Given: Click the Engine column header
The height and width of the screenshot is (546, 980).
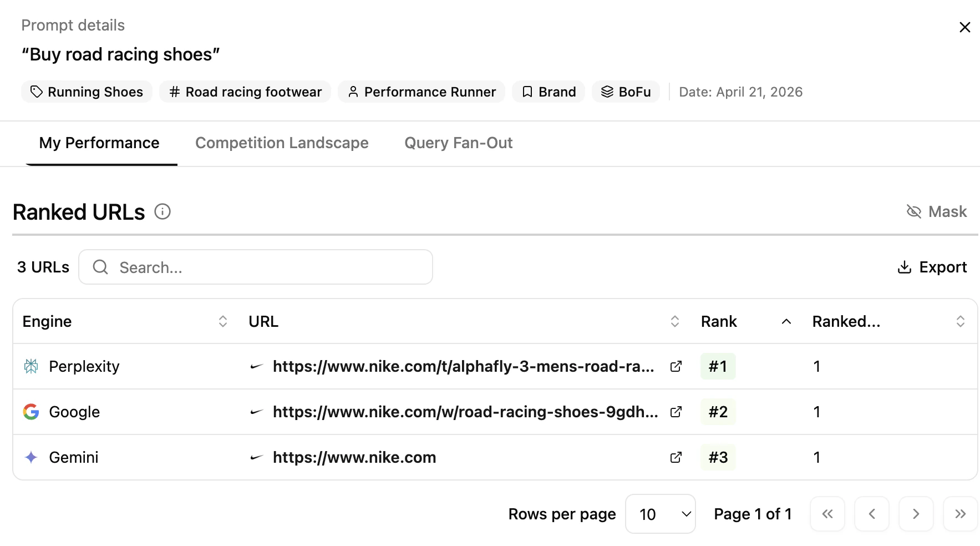Looking at the screenshot, I should [x=47, y=321].
